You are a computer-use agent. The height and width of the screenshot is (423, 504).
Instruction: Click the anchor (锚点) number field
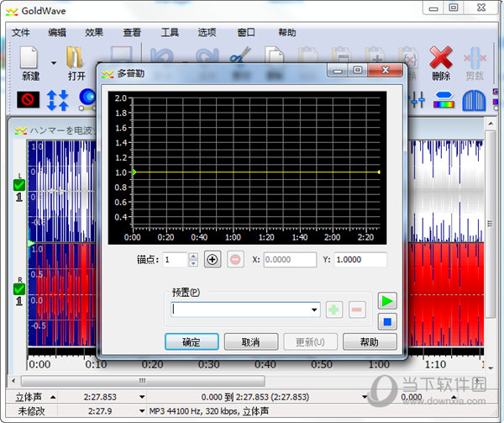tap(176, 260)
